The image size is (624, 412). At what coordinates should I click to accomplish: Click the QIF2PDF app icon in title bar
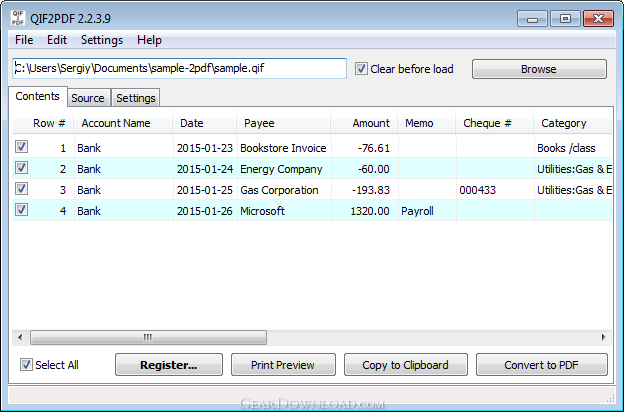point(18,18)
